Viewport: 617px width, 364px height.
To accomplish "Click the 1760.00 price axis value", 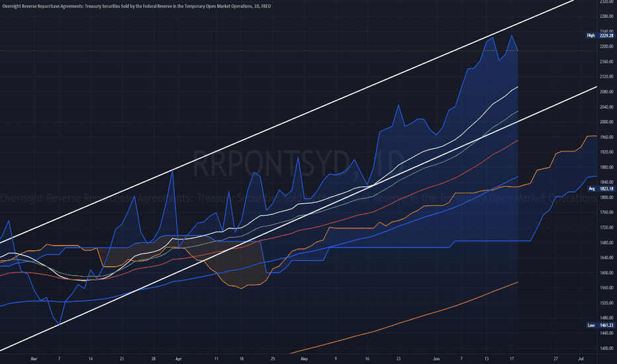I will [x=606, y=212].
